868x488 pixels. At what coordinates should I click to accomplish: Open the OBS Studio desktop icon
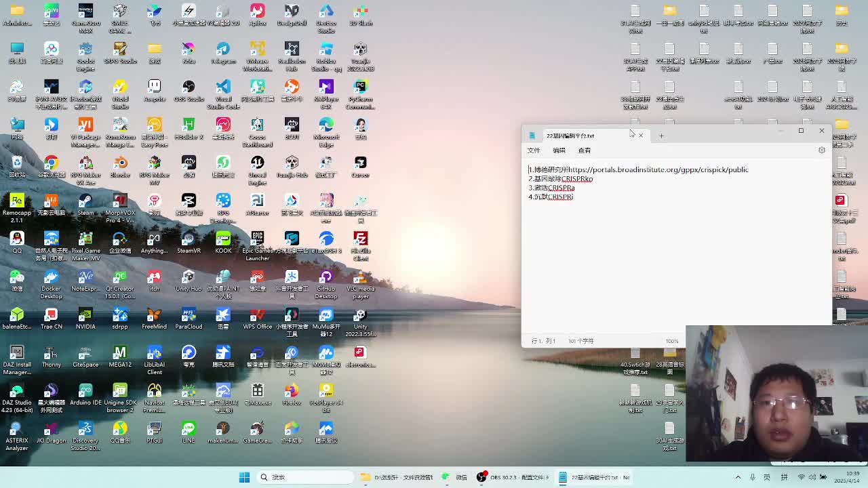[189, 91]
